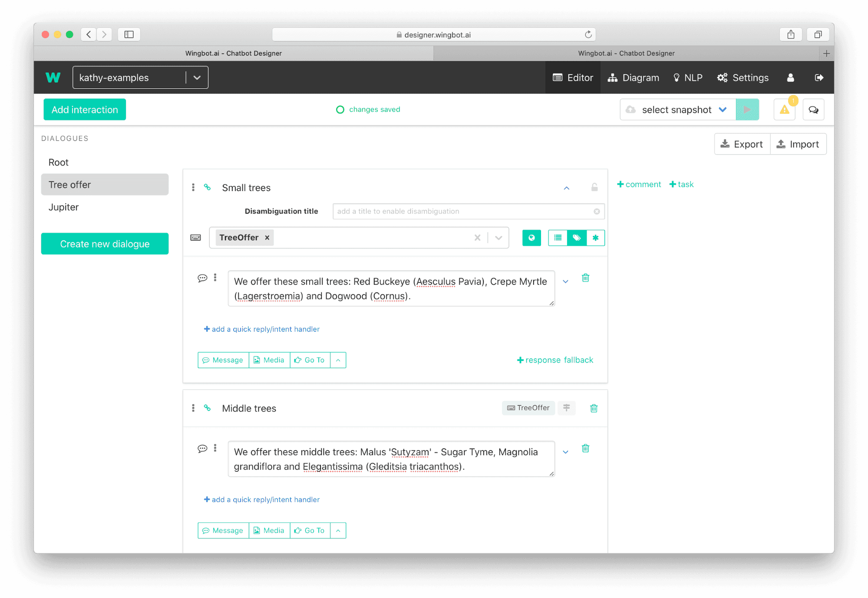Add a comment link
This screenshot has width=868, height=598.
[639, 184]
